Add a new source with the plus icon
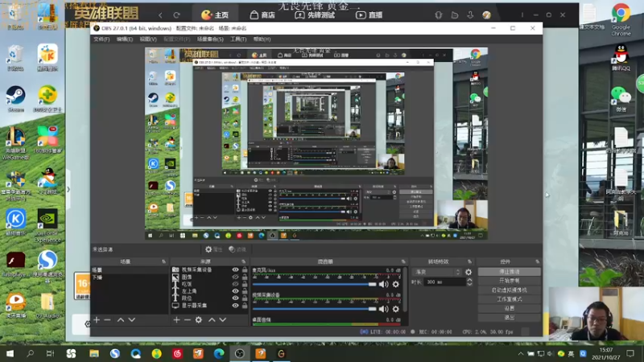The width and height of the screenshot is (644, 362). [176, 319]
